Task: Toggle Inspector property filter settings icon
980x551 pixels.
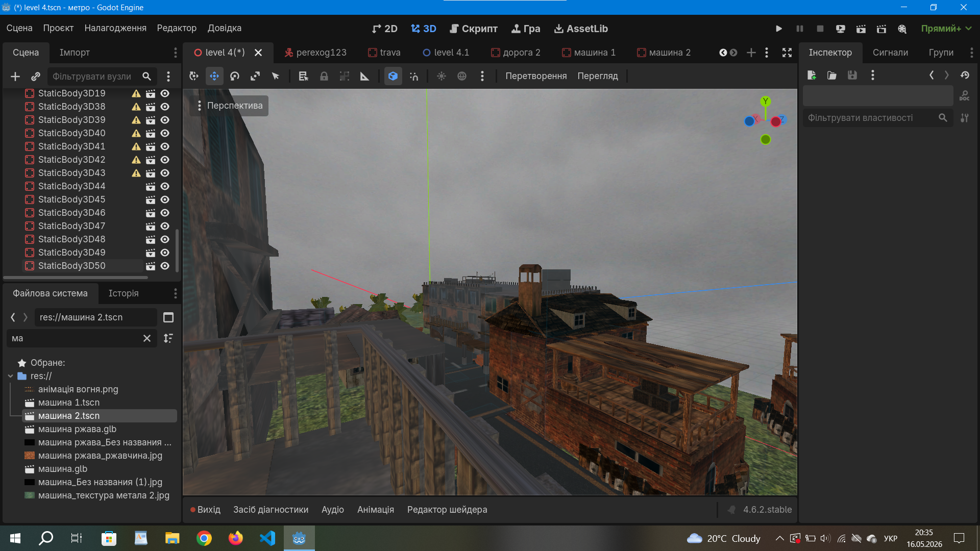Action: (x=965, y=118)
